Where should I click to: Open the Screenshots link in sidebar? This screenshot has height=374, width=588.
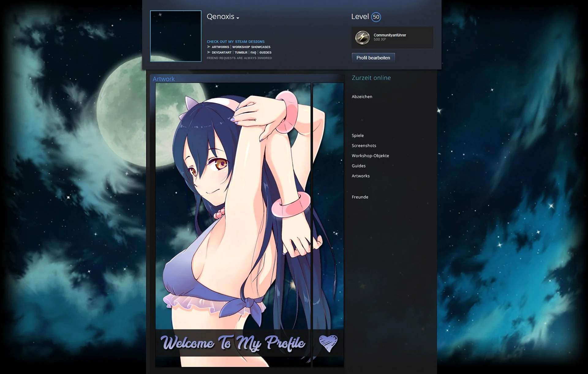point(364,146)
